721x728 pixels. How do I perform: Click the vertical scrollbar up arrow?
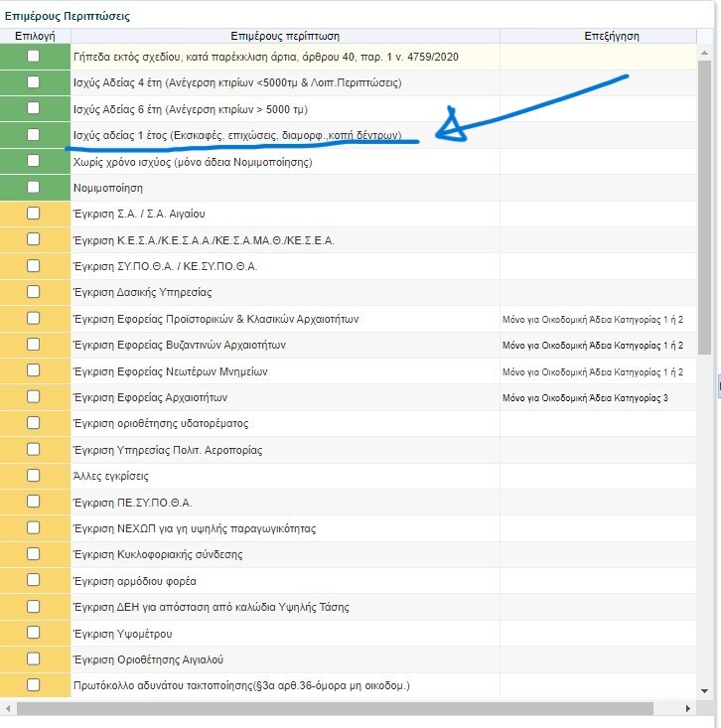[704, 51]
